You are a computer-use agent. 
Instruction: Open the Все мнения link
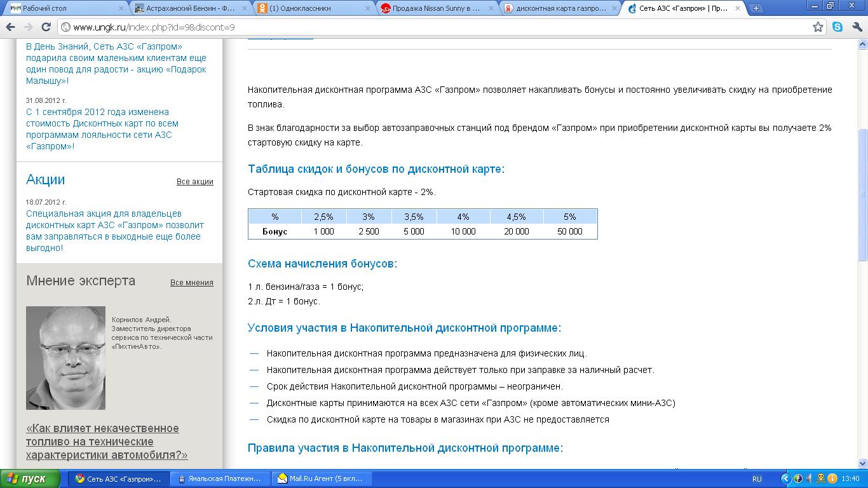192,283
